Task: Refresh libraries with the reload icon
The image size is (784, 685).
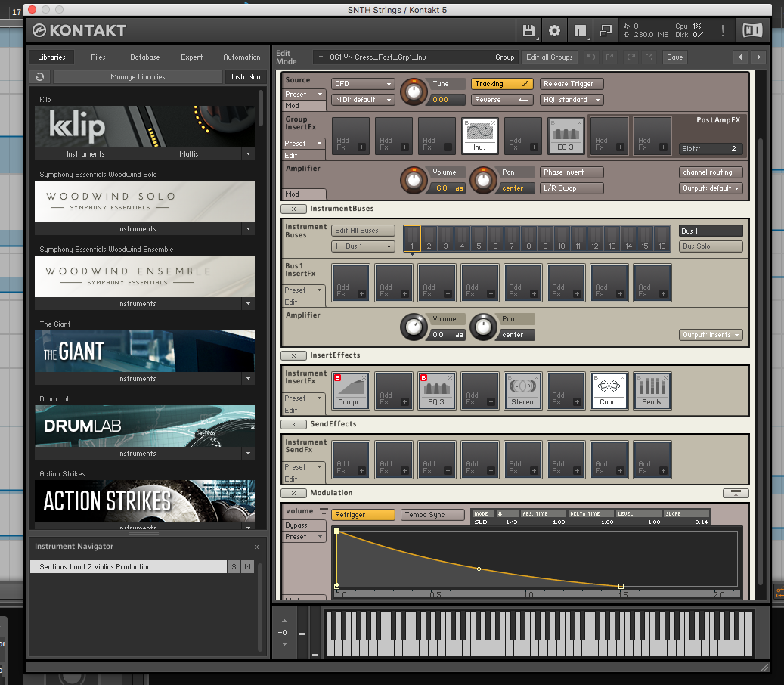Action: [x=39, y=76]
